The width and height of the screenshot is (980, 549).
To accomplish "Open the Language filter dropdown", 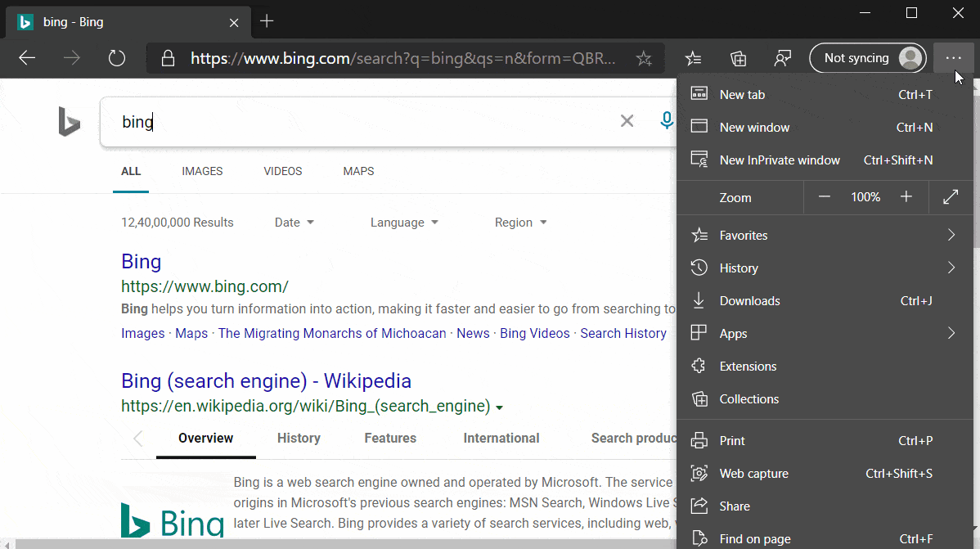I will point(404,223).
